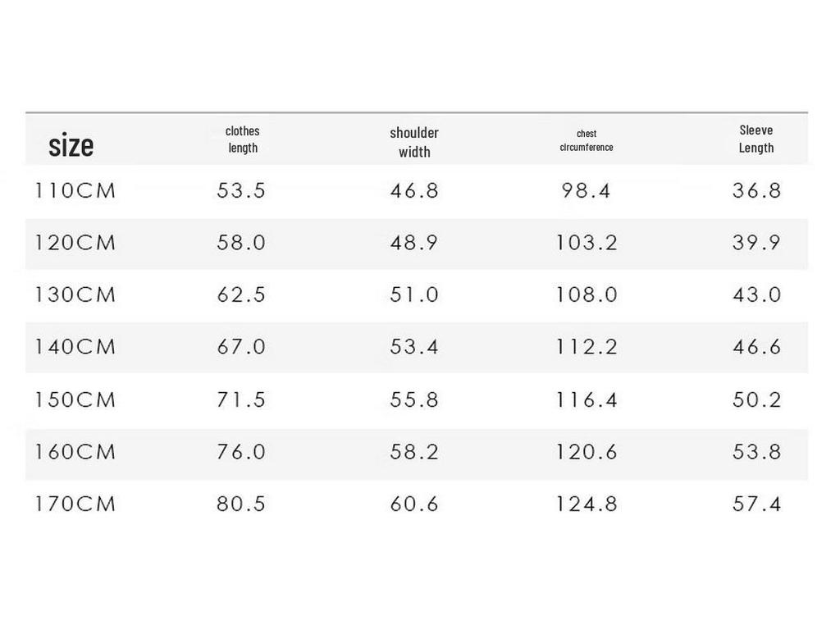This screenshot has height=630, width=840.
Task: Select the 58.2 shoulder width value
Action: point(414,452)
